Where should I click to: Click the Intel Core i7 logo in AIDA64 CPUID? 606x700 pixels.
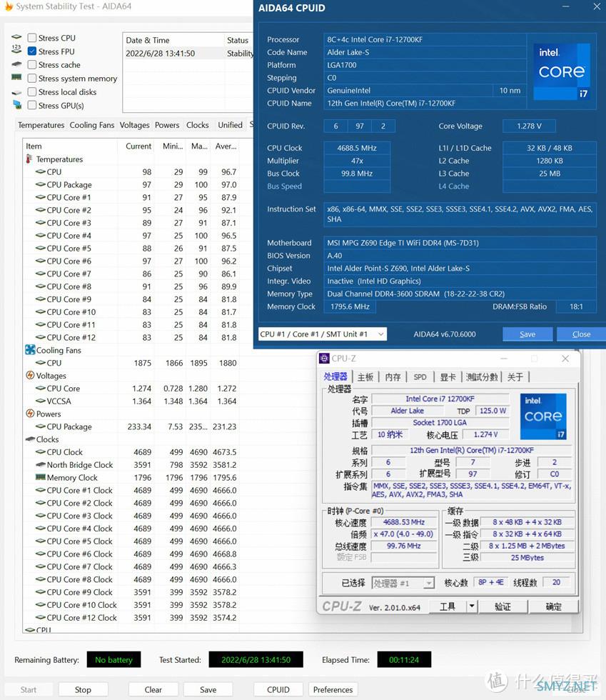click(x=562, y=71)
